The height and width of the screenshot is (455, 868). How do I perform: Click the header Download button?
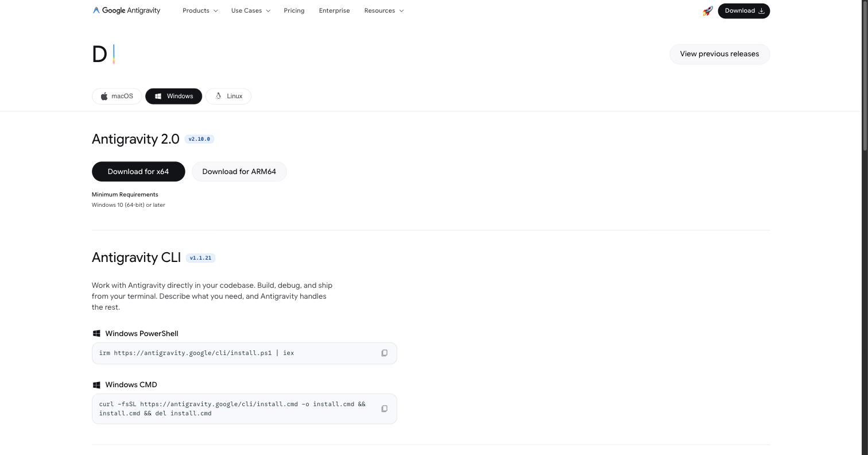(x=744, y=11)
